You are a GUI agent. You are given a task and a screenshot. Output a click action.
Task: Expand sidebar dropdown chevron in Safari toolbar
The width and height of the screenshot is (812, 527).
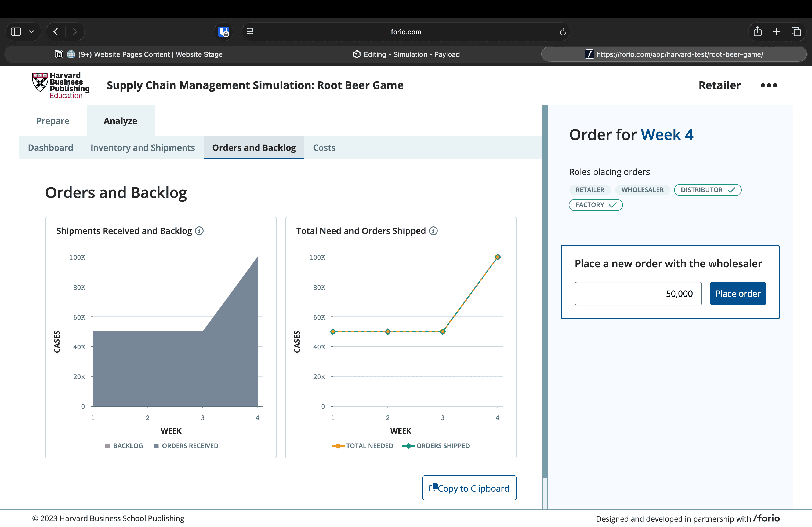31,32
